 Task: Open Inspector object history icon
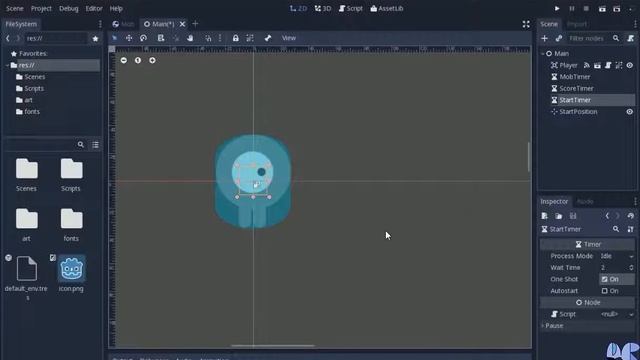[631, 216]
